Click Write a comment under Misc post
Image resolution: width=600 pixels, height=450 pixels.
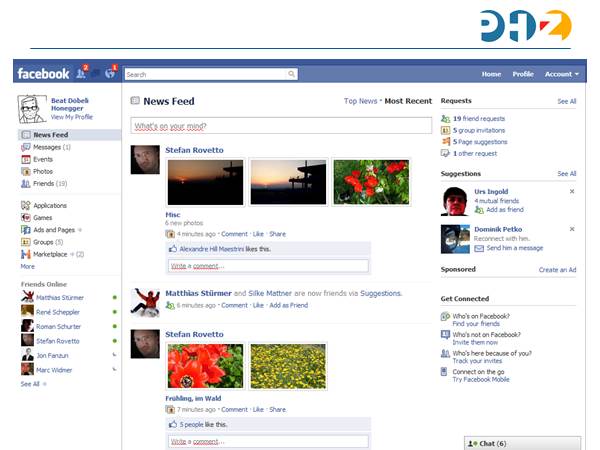coord(268,266)
